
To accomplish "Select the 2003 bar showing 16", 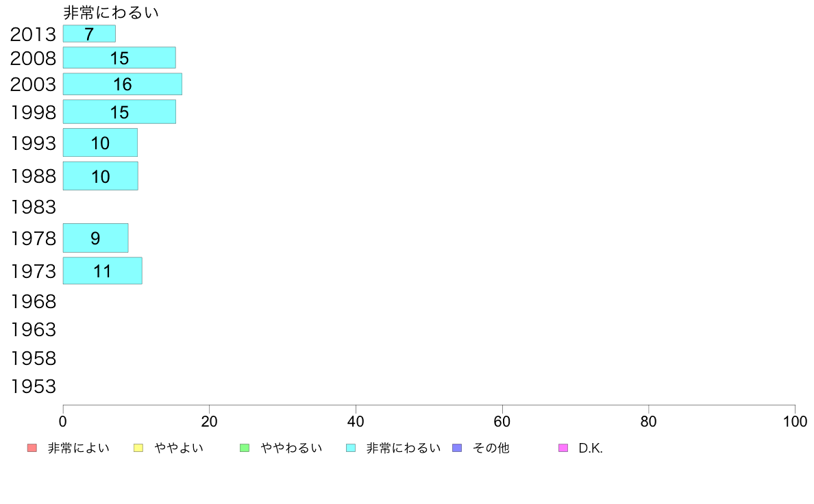I will (123, 84).
